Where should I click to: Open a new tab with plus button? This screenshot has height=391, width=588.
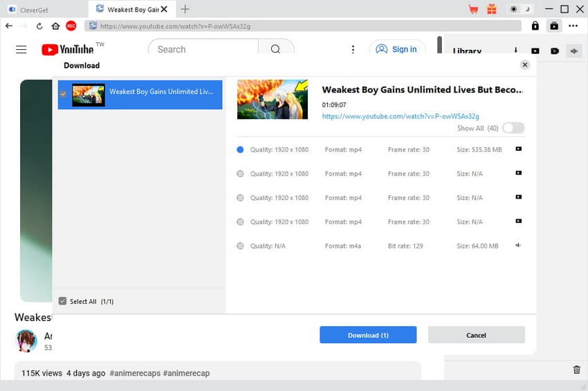(x=185, y=10)
